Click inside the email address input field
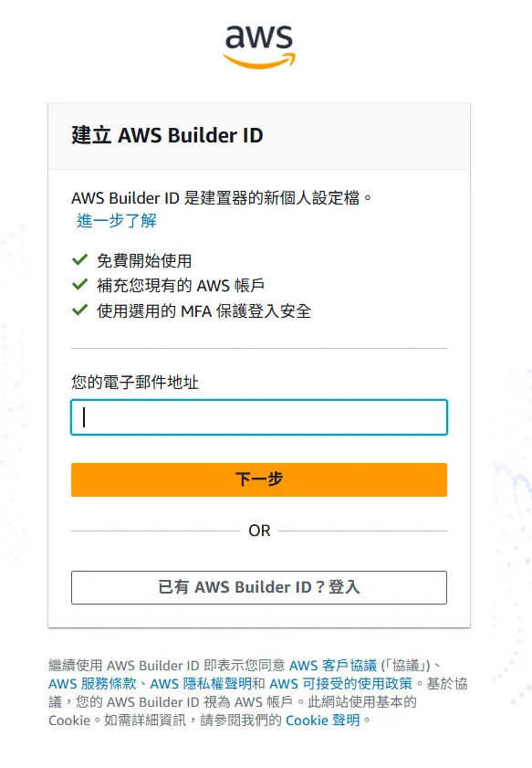Viewport: 532px width, 768px height. pyautogui.click(x=258, y=417)
